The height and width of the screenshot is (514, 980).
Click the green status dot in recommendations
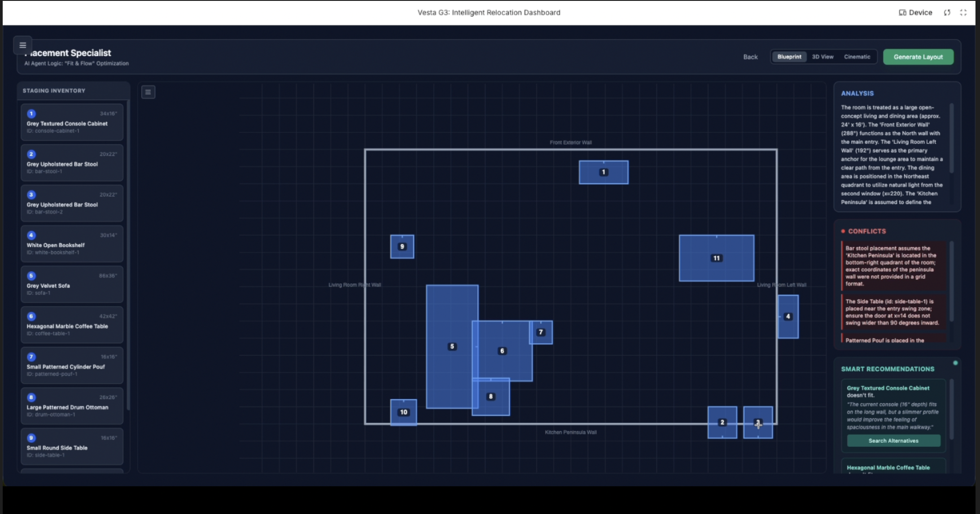[955, 363]
